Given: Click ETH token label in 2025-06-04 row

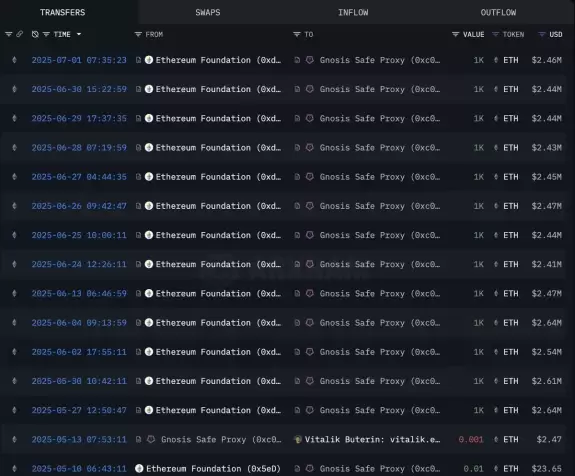Looking at the screenshot, I should tap(511, 323).
